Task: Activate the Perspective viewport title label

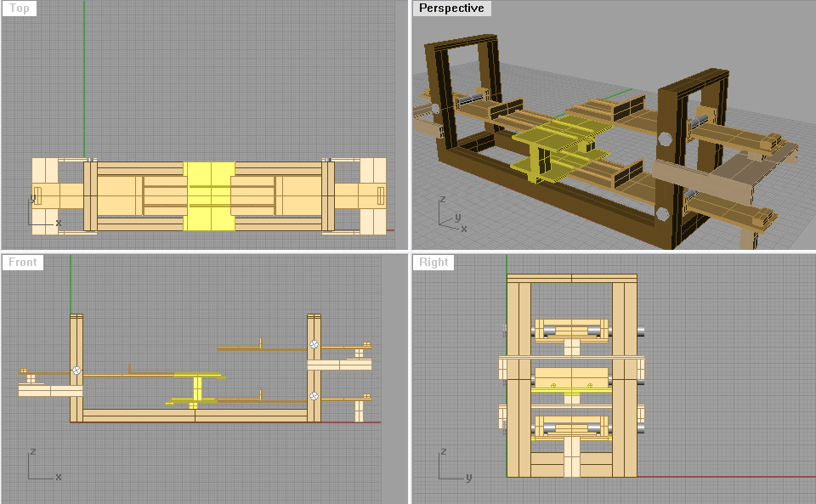Action: [451, 8]
